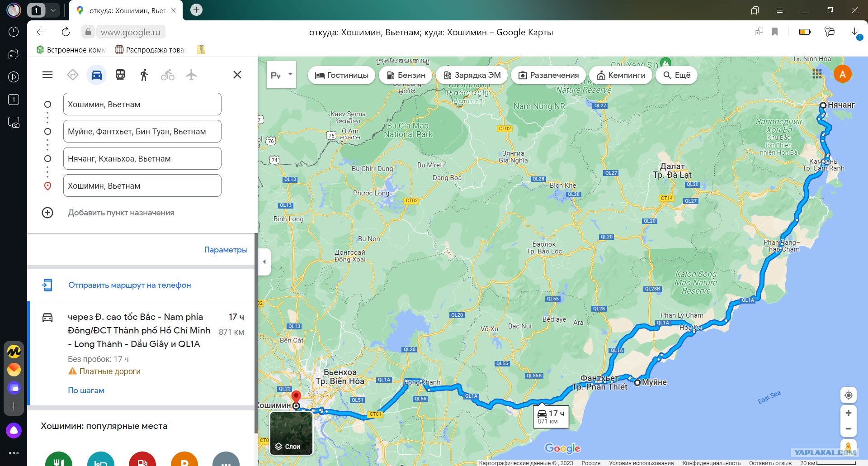Image resolution: width=868 pixels, height=466 pixels.
Task: Filter map by Гостиницы
Action: tap(342, 75)
